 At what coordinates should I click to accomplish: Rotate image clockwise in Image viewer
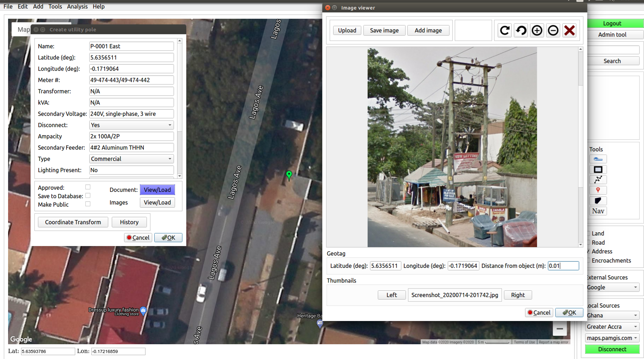pos(505,31)
